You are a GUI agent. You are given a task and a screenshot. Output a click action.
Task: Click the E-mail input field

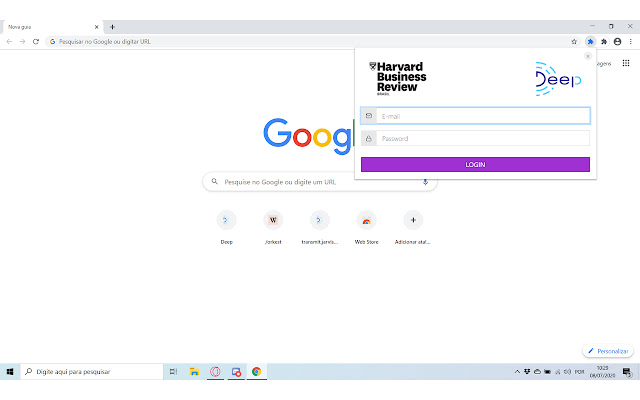tap(483, 116)
